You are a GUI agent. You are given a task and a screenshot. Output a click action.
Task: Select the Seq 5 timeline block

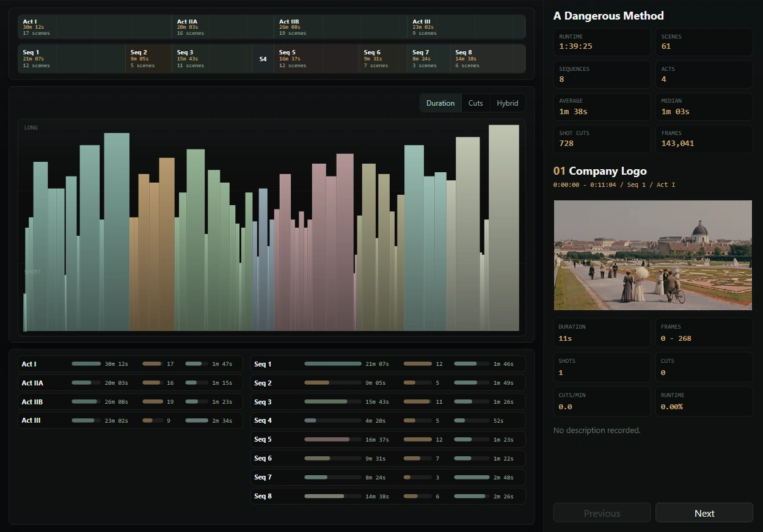click(316, 59)
